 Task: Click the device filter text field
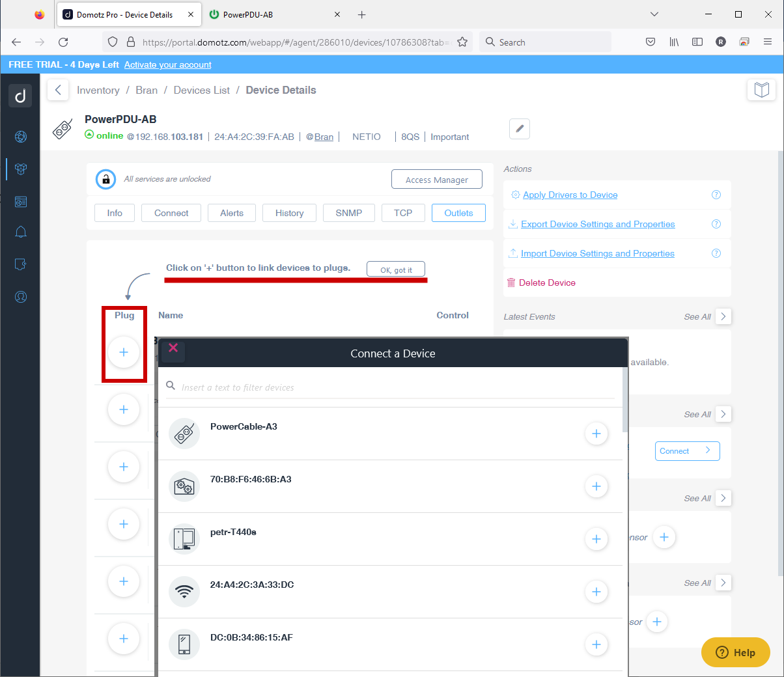click(390, 387)
